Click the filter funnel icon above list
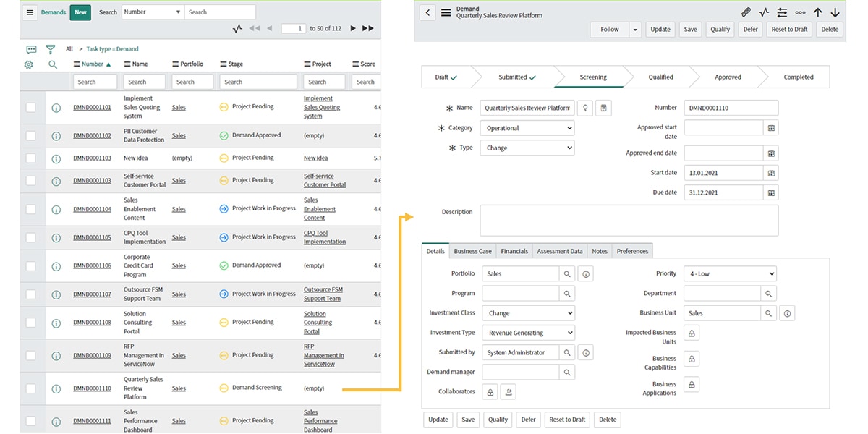Screen dimensions: 868x434 (51, 49)
